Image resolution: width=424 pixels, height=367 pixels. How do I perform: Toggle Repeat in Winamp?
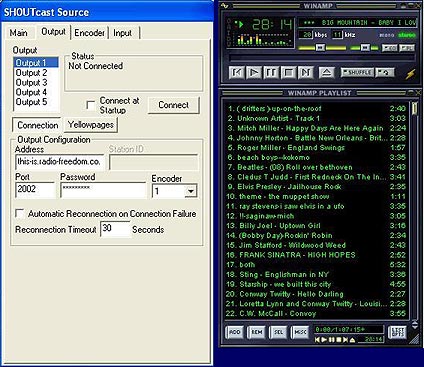pos(385,72)
